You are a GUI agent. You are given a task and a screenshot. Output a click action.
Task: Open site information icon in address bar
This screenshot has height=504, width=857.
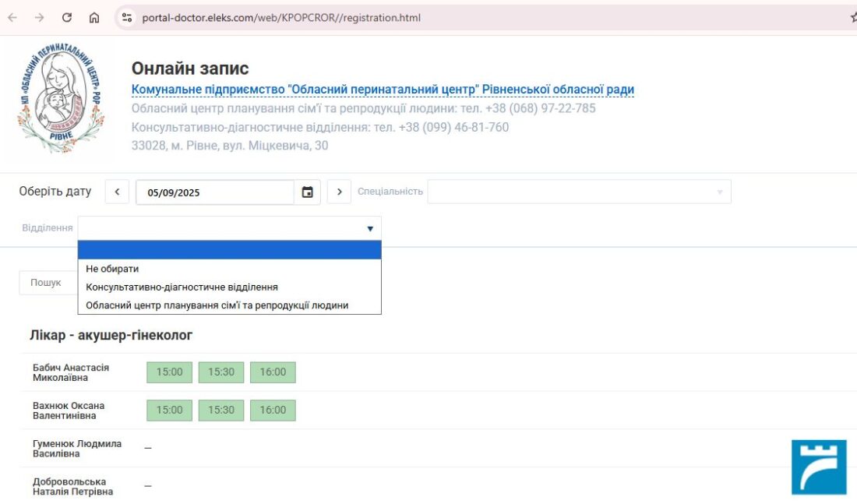[128, 17]
